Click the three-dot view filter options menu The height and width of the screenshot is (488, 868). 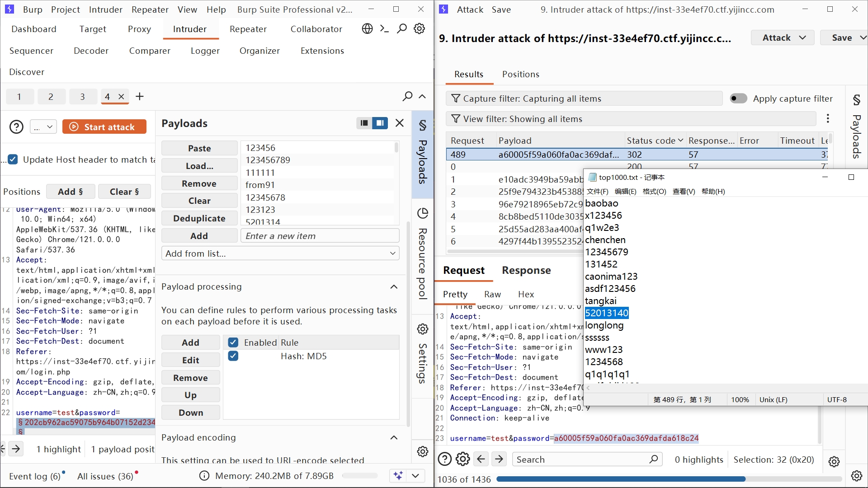point(828,118)
